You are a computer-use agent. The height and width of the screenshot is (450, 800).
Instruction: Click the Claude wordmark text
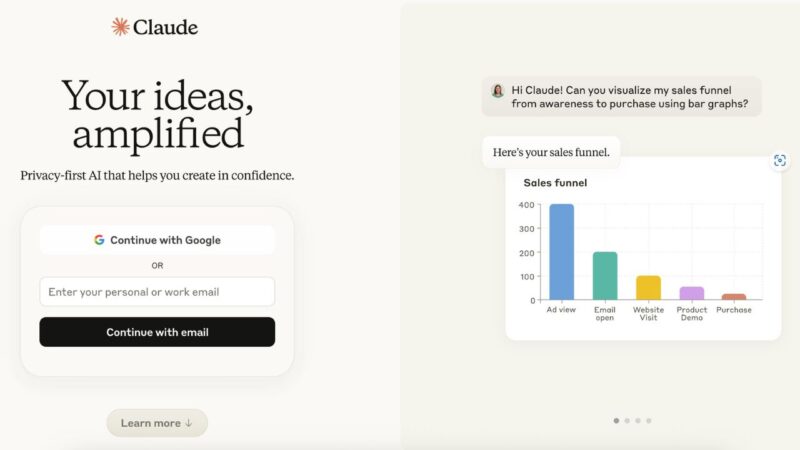[167, 27]
